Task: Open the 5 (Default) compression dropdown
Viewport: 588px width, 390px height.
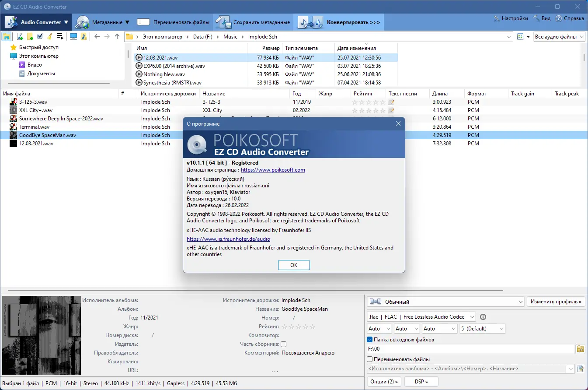Action: [483, 329]
